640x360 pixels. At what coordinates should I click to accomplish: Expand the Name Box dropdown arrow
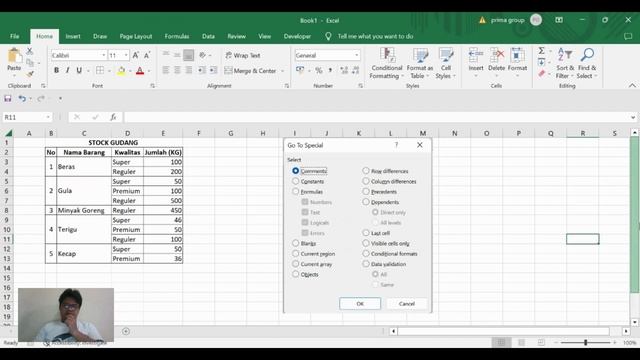pos(48,117)
